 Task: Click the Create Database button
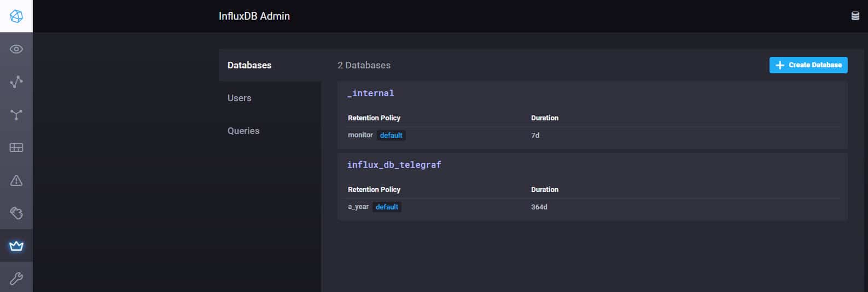tap(808, 65)
